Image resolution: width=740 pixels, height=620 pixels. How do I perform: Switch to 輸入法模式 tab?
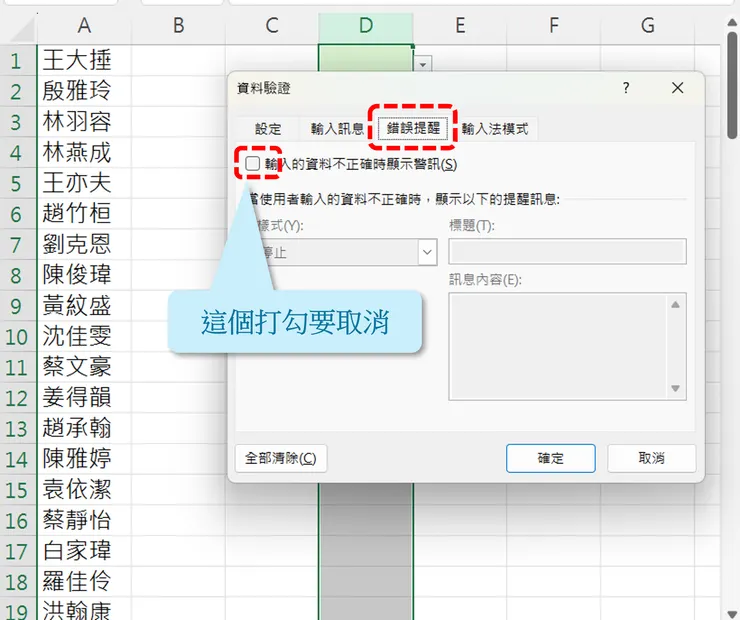point(495,129)
